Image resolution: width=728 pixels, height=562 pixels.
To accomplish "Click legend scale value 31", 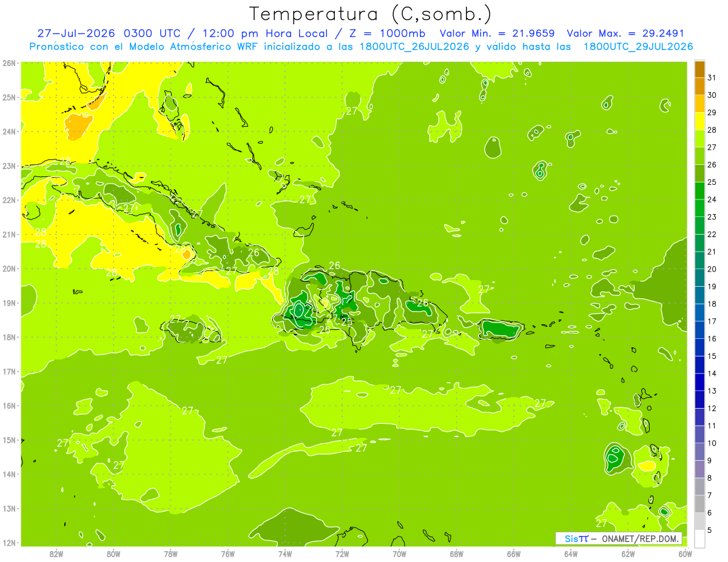I will pos(712,78).
